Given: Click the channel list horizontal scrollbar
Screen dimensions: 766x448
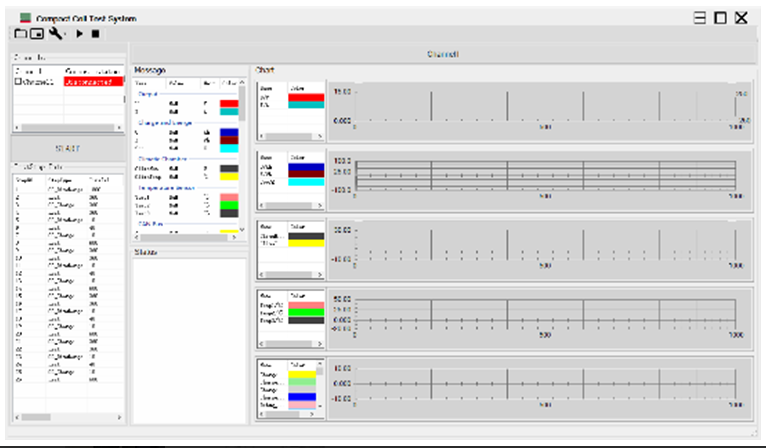Looking at the screenshot, I should pos(68,128).
